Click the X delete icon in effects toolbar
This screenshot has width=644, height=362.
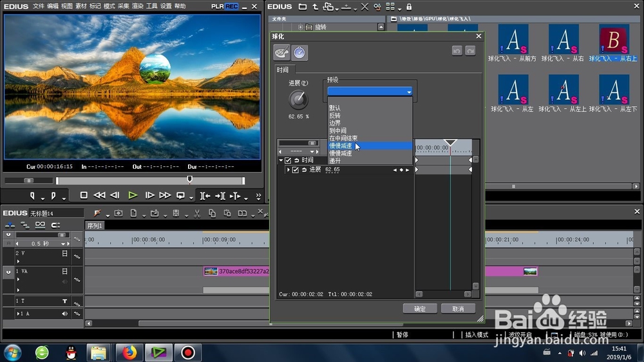click(x=365, y=6)
